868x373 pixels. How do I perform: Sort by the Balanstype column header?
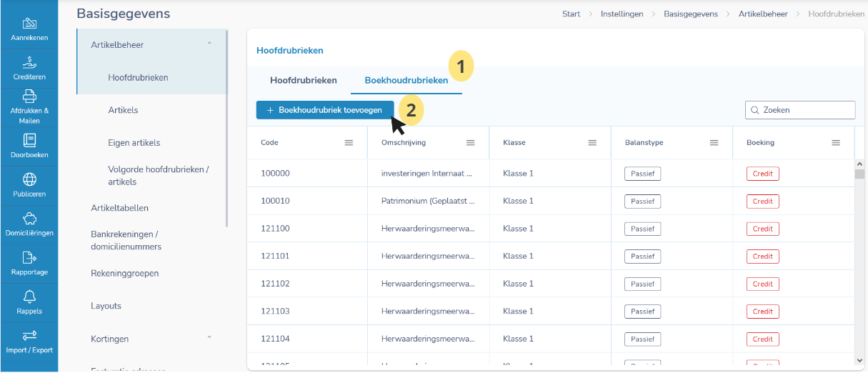(644, 143)
